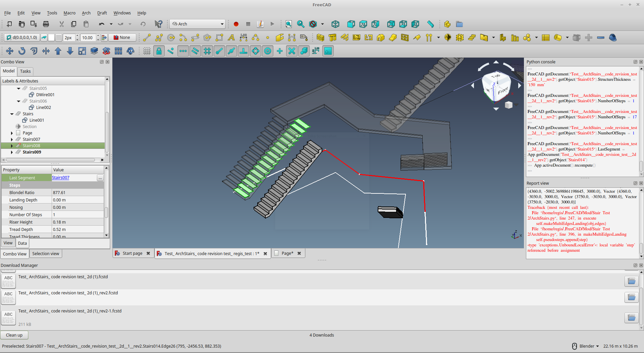The height and width of the screenshot is (353, 644).
Task: Click the white line color swatch
Action: [x=51, y=38]
